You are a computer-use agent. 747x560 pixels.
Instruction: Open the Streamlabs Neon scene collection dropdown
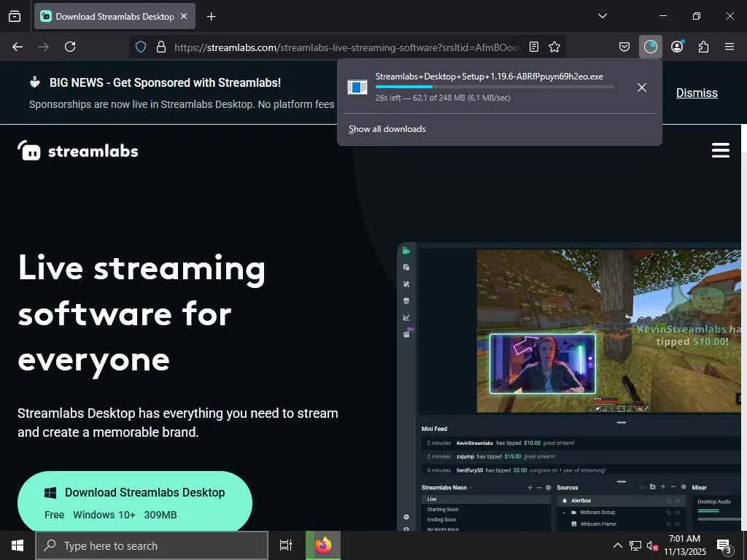coord(447,488)
